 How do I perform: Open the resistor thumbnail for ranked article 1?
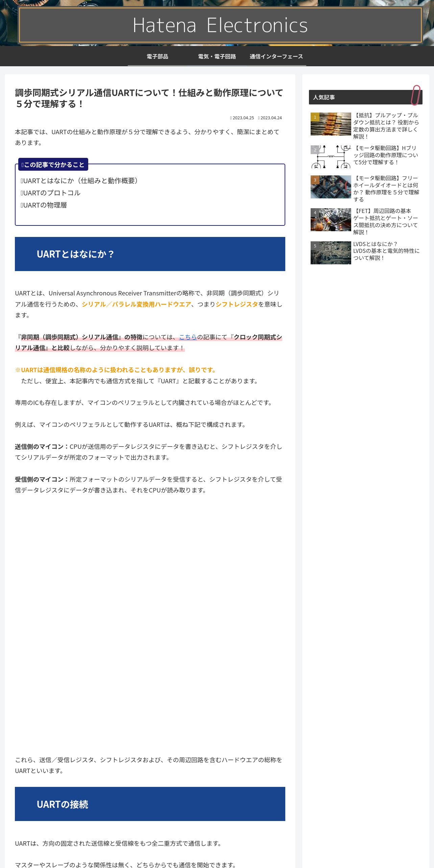331,124
